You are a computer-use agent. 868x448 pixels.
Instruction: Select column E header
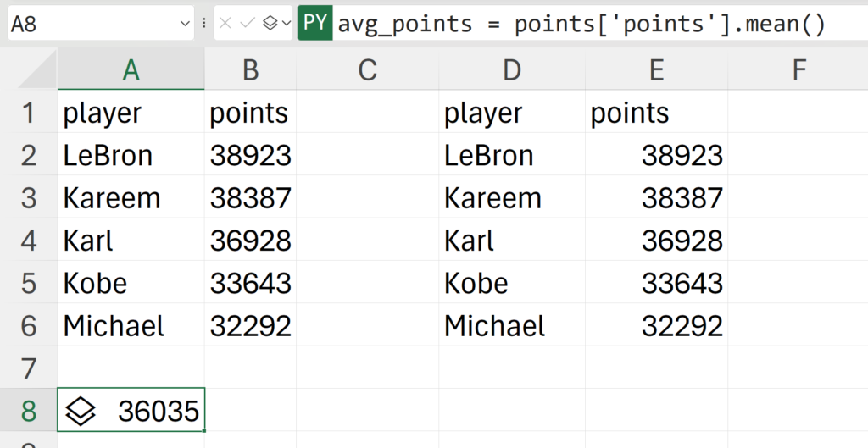[655, 70]
